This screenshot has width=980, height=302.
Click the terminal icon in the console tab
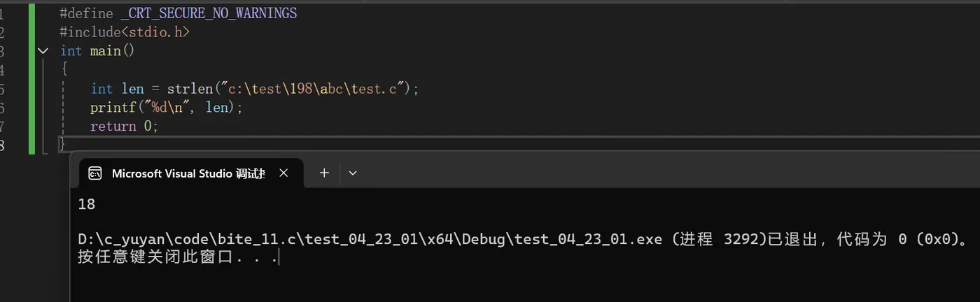click(x=96, y=173)
